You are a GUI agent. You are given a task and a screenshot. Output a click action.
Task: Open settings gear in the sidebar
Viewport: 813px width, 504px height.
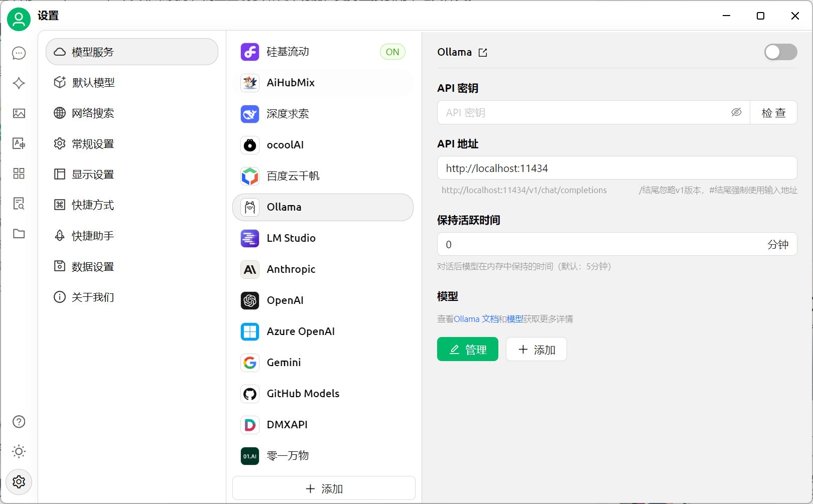point(19,482)
